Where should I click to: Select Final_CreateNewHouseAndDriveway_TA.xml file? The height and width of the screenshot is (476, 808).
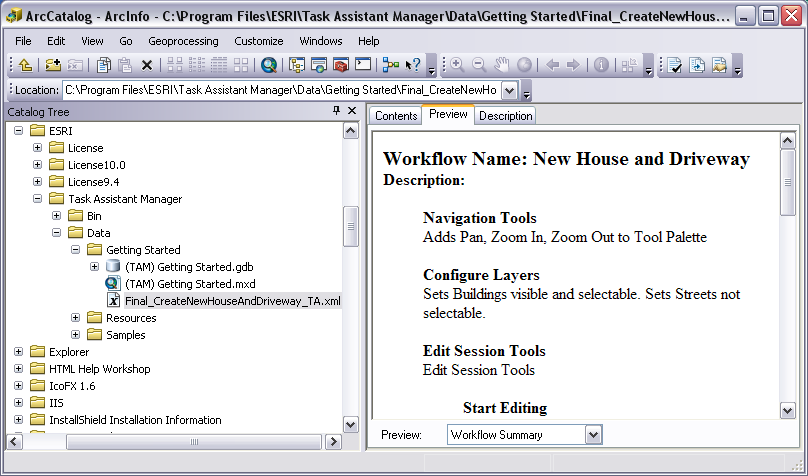coord(233,301)
